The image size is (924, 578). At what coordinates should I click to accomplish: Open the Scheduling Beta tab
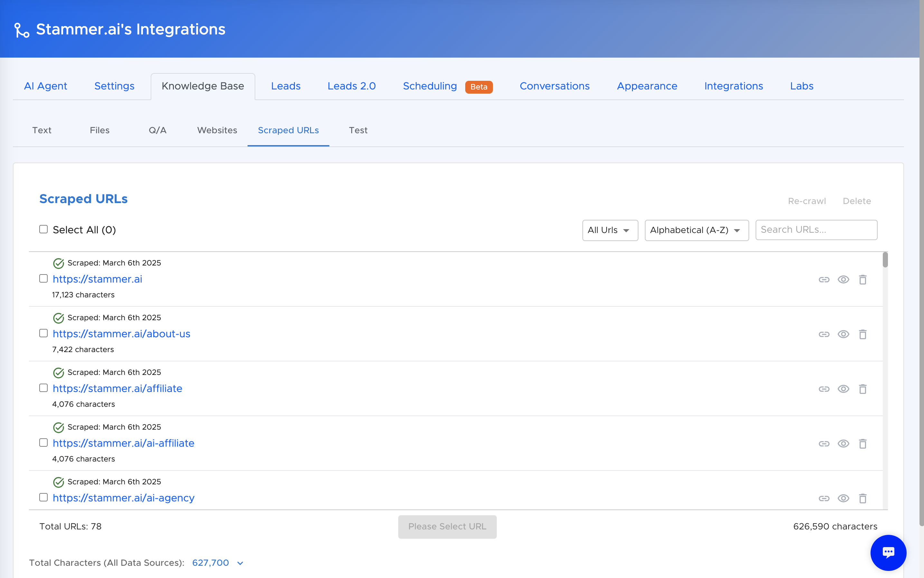coord(448,86)
